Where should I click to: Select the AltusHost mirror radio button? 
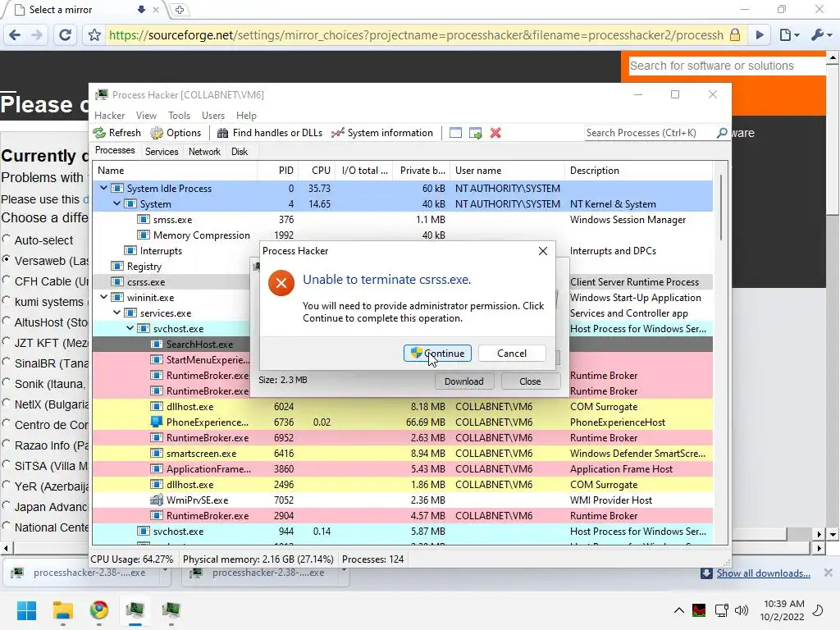pyautogui.click(x=7, y=321)
